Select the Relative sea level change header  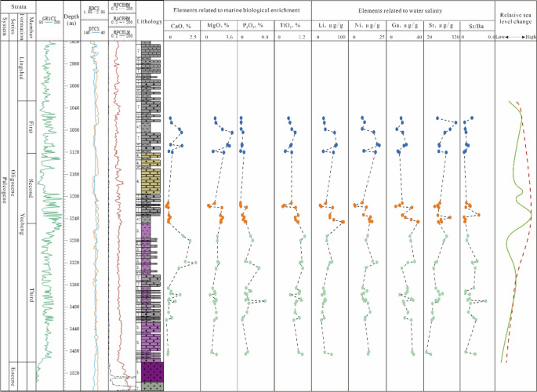pos(515,18)
